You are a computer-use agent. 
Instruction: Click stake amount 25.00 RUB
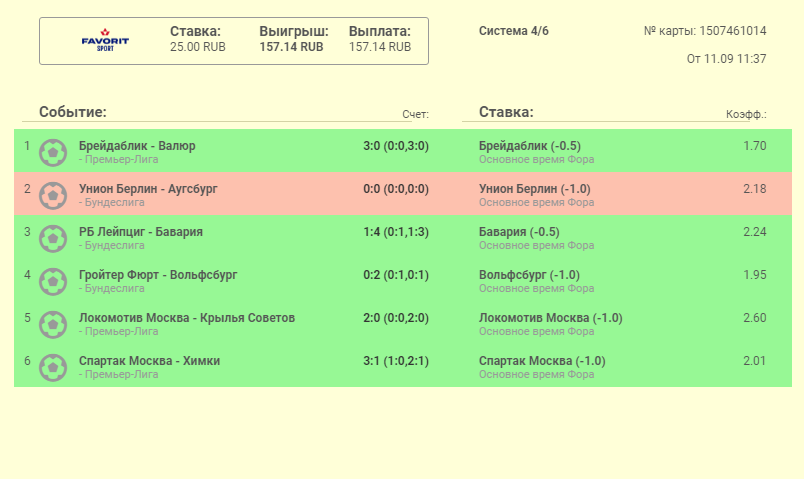click(x=197, y=47)
